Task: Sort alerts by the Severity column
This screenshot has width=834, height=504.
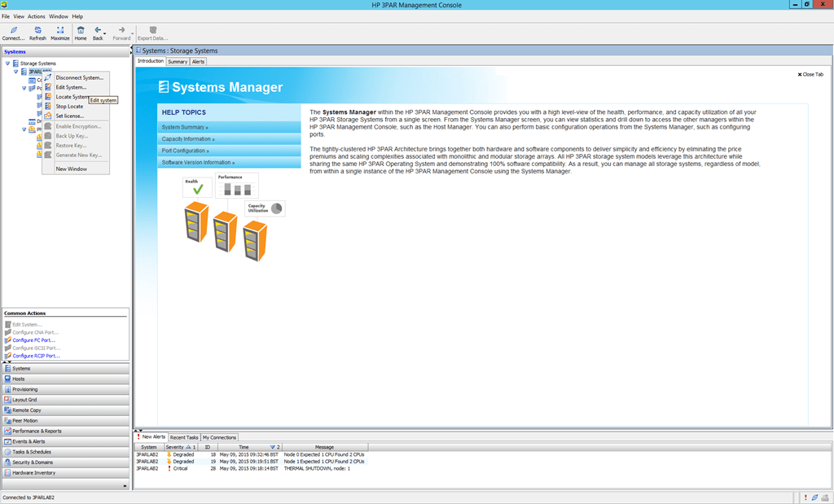Action: tap(181, 447)
